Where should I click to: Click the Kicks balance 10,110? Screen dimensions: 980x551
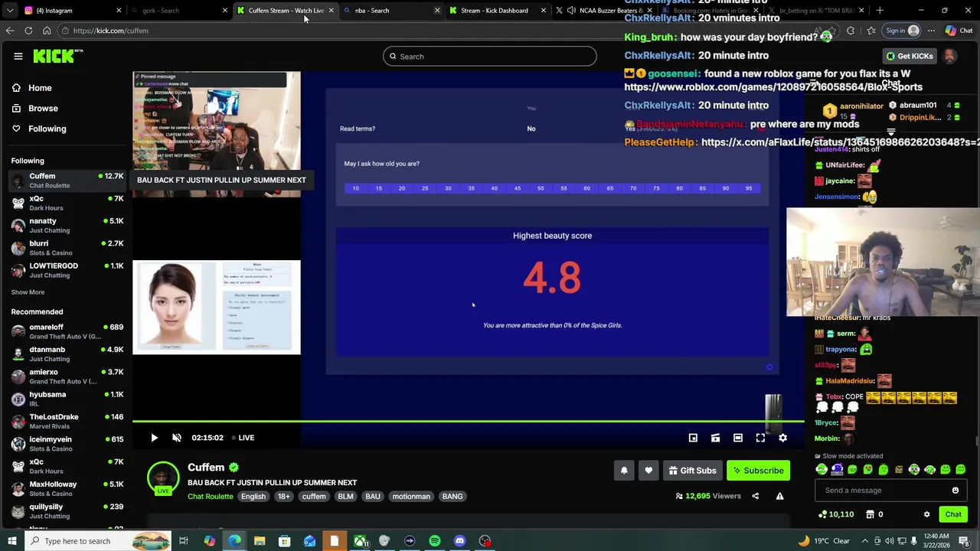pos(836,514)
